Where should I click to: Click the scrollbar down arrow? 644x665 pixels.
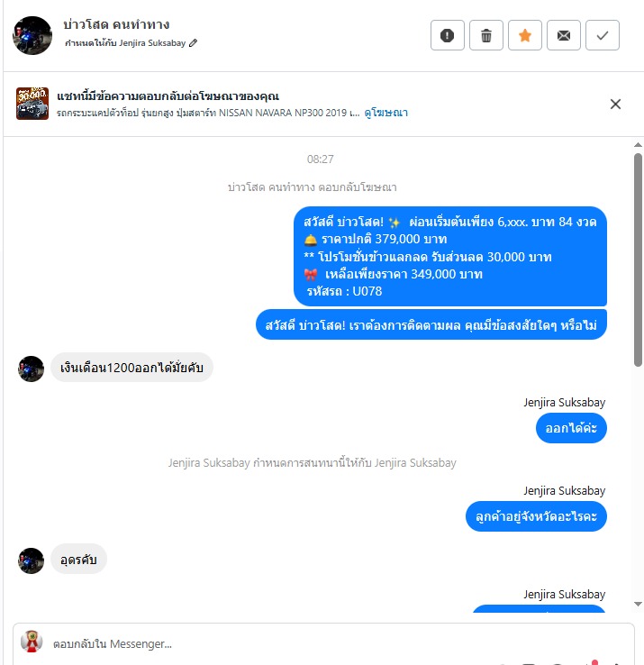click(638, 605)
